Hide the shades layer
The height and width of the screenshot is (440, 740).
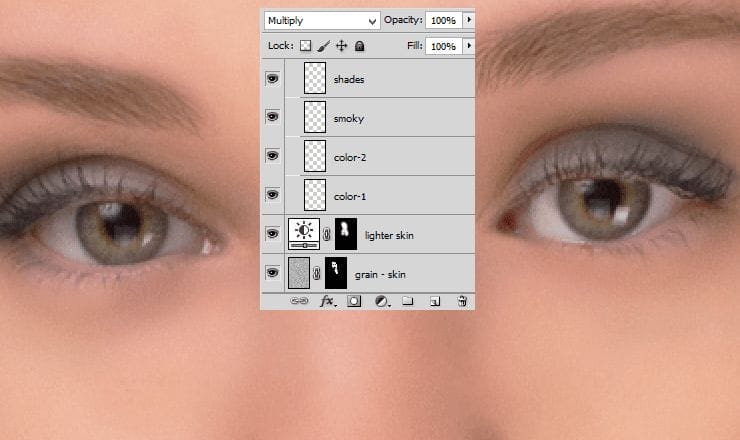[x=272, y=79]
